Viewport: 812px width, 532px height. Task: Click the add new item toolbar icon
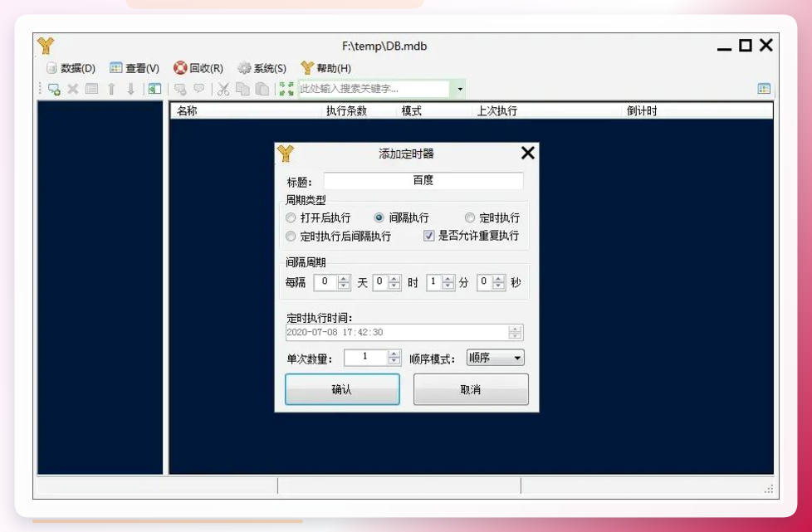click(54, 89)
